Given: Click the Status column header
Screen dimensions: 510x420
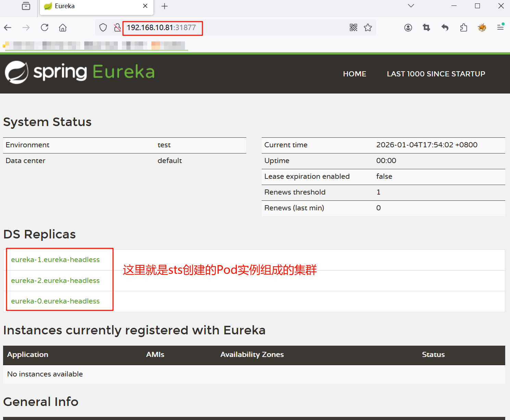Looking at the screenshot, I should coord(433,355).
